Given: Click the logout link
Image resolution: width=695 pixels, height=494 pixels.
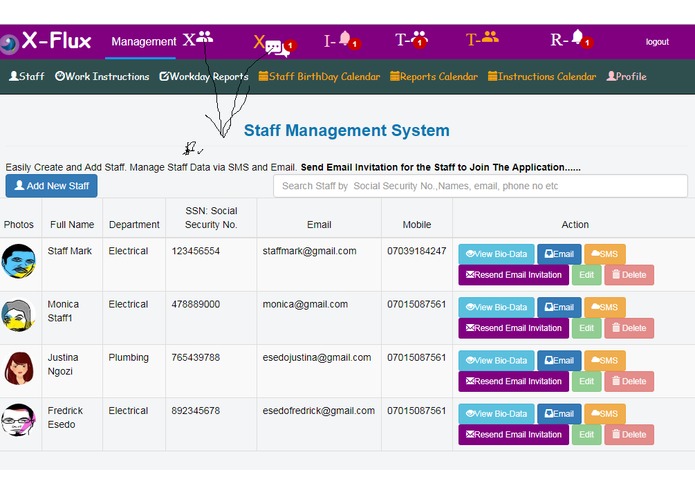Looking at the screenshot, I should point(657,42).
